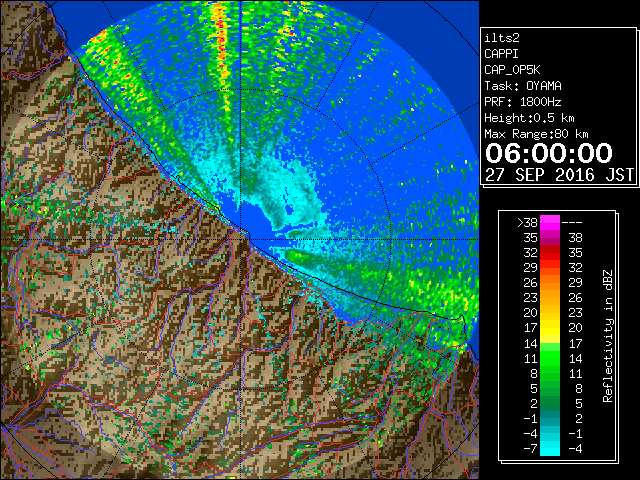The height and width of the screenshot is (480, 640).
Task: Click the 'Height:0.5 km' line
Action: tap(529, 118)
